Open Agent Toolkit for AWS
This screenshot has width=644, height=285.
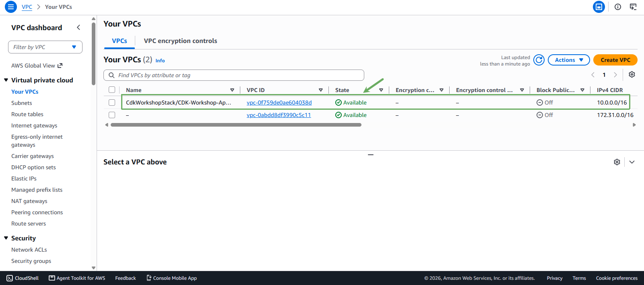pyautogui.click(x=77, y=278)
